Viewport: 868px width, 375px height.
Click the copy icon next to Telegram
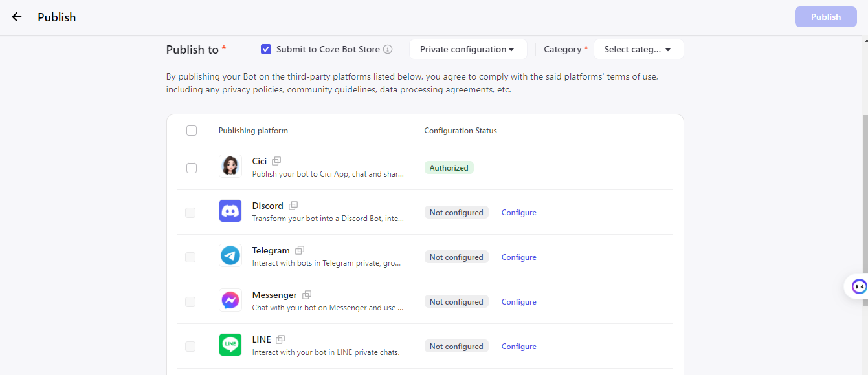(300, 250)
